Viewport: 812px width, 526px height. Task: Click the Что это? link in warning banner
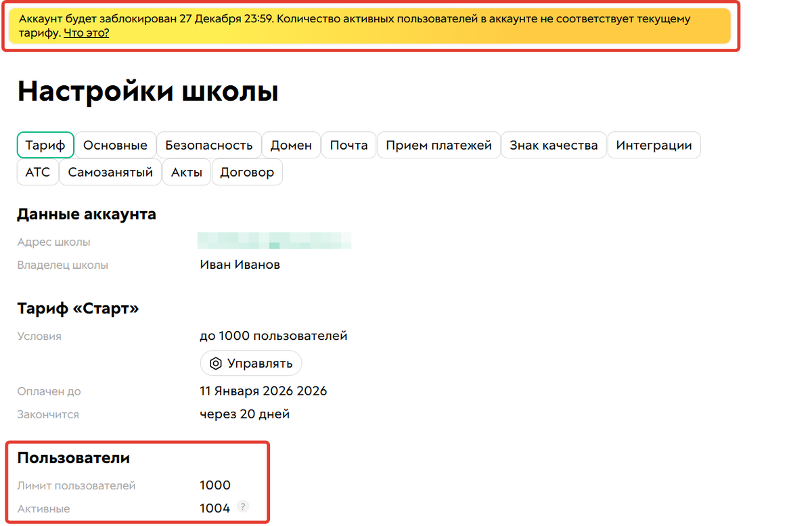pyautogui.click(x=85, y=32)
